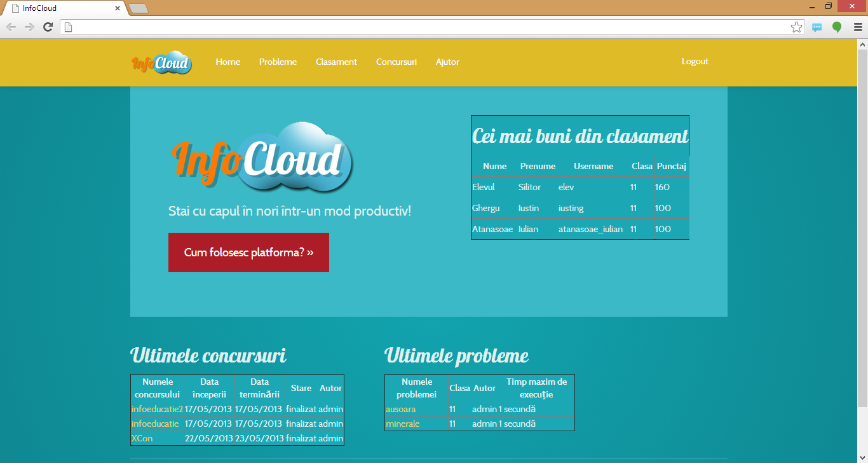Screen dimensions: 868x463
Task: Navigate to the Clasament page
Action: (336, 62)
